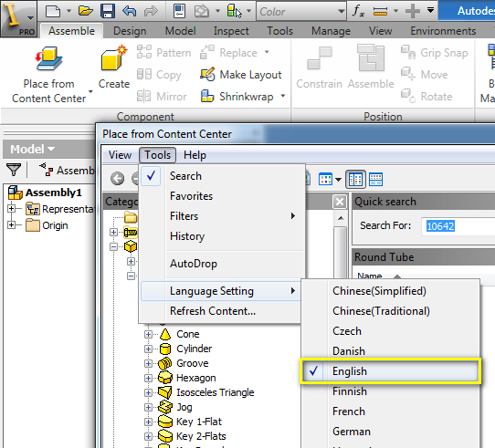This screenshot has height=448, width=495.
Task: Close the Category panel with X button
Action: tap(340, 202)
